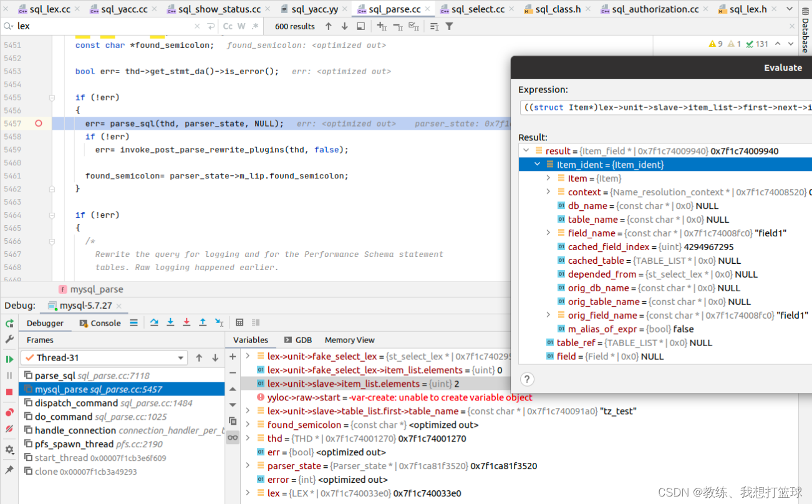Mute breakpoints in the debug sidebar
This screenshot has width=812, height=504.
(9, 429)
